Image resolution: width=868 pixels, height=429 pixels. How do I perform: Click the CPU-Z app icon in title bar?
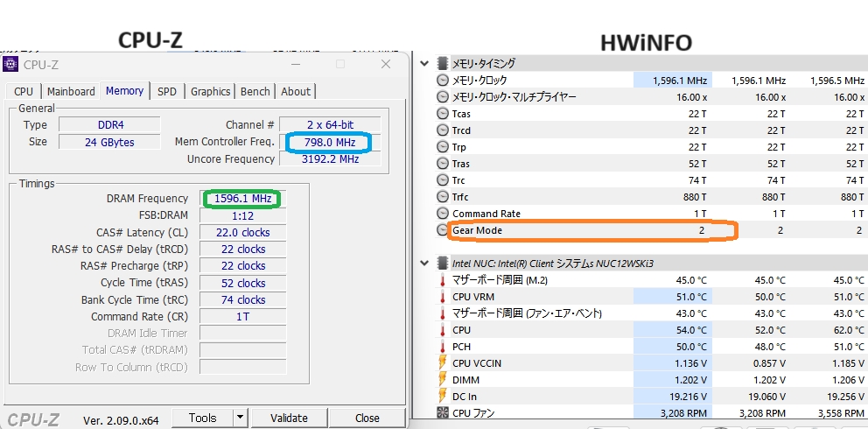pos(11,64)
